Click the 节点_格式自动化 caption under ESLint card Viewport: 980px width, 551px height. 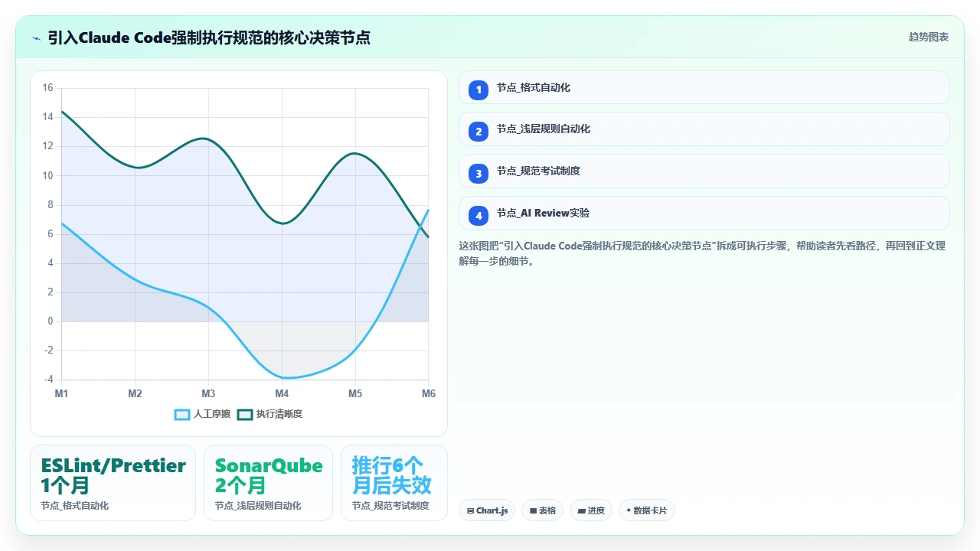point(75,506)
